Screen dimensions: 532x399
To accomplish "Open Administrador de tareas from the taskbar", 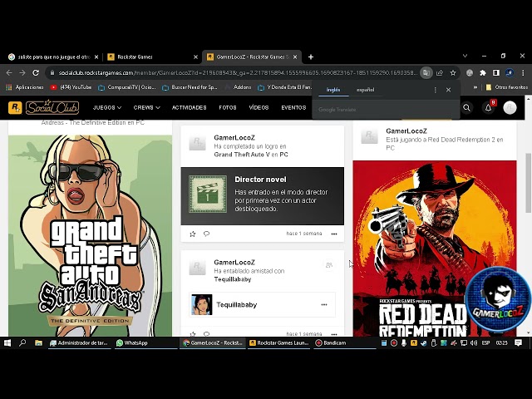I will pyautogui.click(x=79, y=343).
